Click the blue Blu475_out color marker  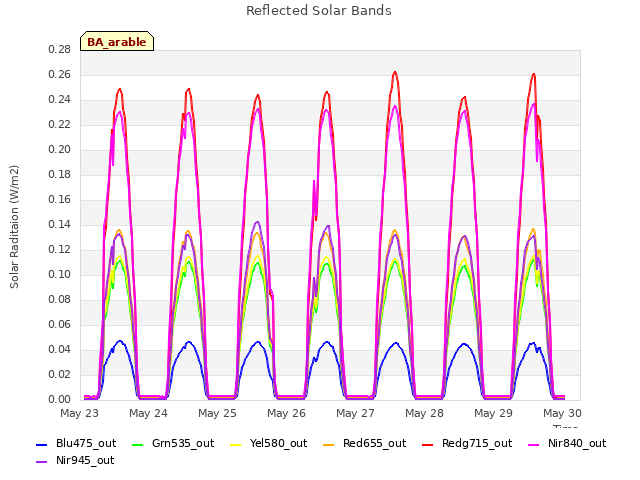point(42,444)
